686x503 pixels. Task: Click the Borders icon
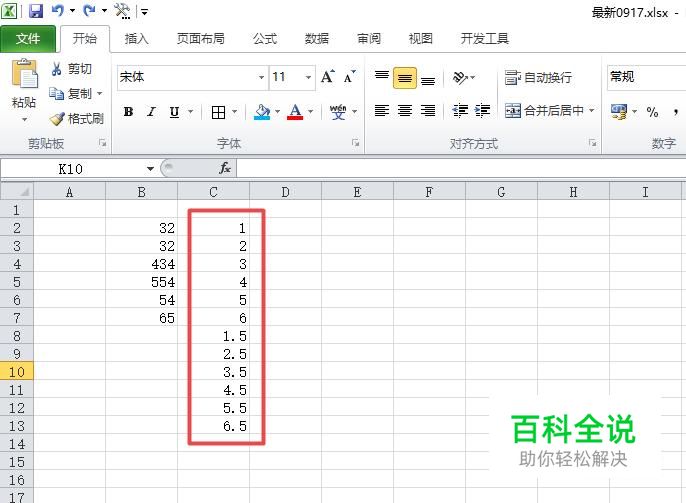[x=218, y=112]
